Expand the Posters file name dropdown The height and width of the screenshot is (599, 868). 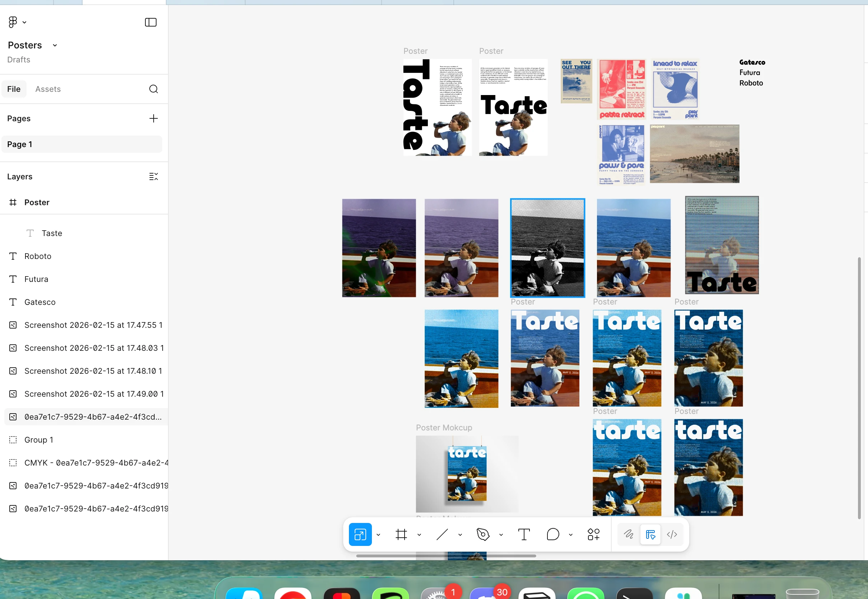(55, 46)
